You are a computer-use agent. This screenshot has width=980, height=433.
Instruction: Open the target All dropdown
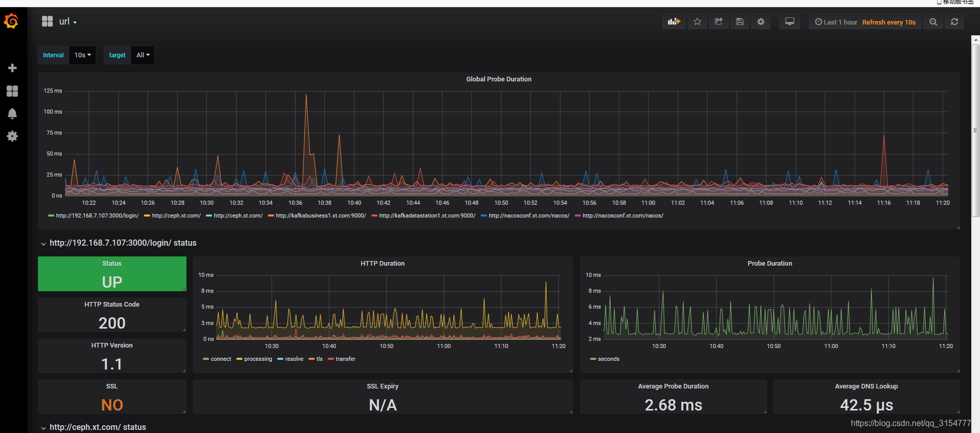143,55
